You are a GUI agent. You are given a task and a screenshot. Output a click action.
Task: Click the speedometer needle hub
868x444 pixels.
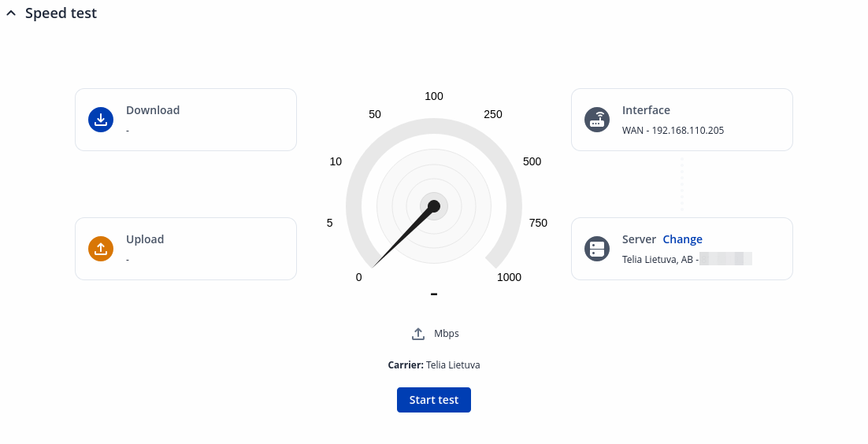[433, 206]
